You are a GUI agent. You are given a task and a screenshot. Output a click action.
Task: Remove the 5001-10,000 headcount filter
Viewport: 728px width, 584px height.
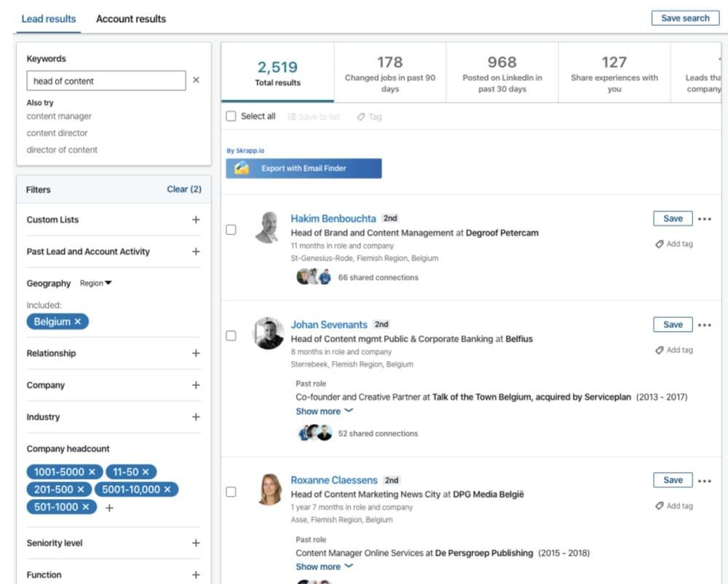point(167,489)
